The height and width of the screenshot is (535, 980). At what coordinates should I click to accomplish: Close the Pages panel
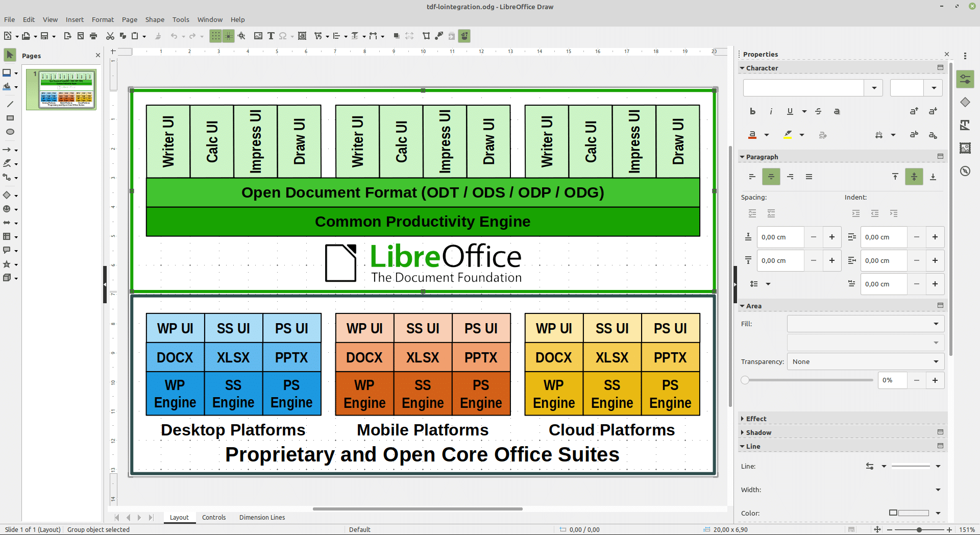tap(98, 55)
